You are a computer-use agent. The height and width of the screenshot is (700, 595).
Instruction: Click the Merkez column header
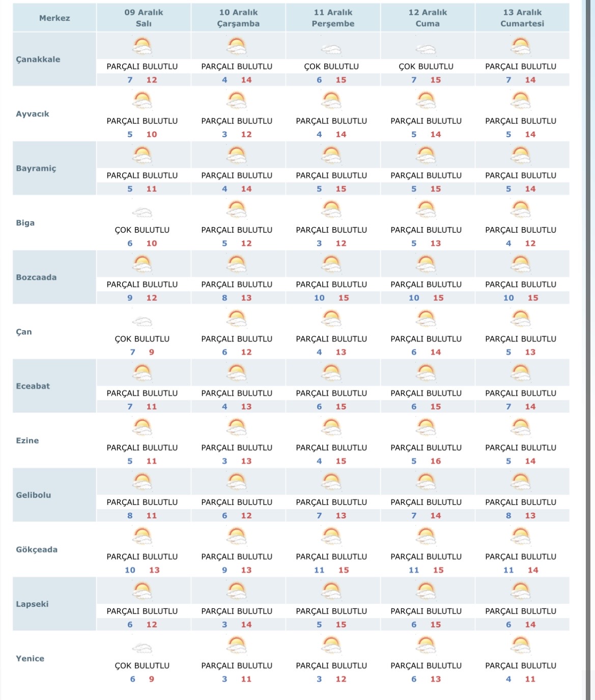54,18
